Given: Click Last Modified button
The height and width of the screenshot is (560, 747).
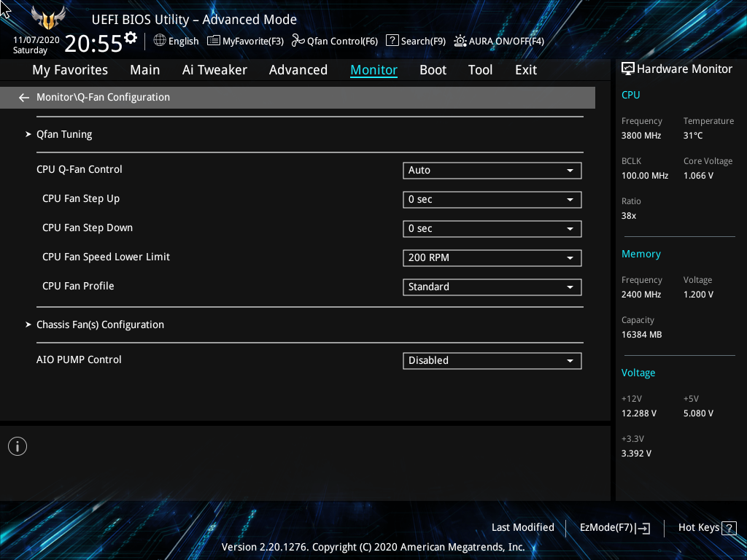Looking at the screenshot, I should pyautogui.click(x=522, y=528).
